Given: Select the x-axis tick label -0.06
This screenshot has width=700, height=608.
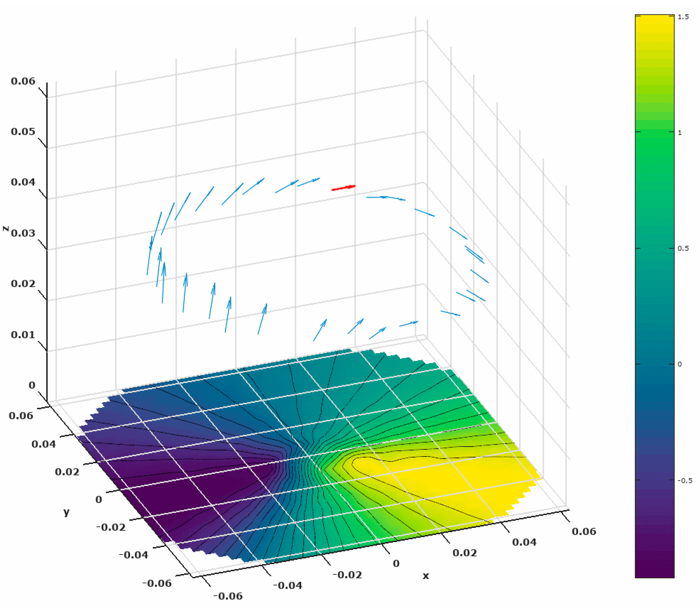Looking at the screenshot, I should pyautogui.click(x=228, y=596).
